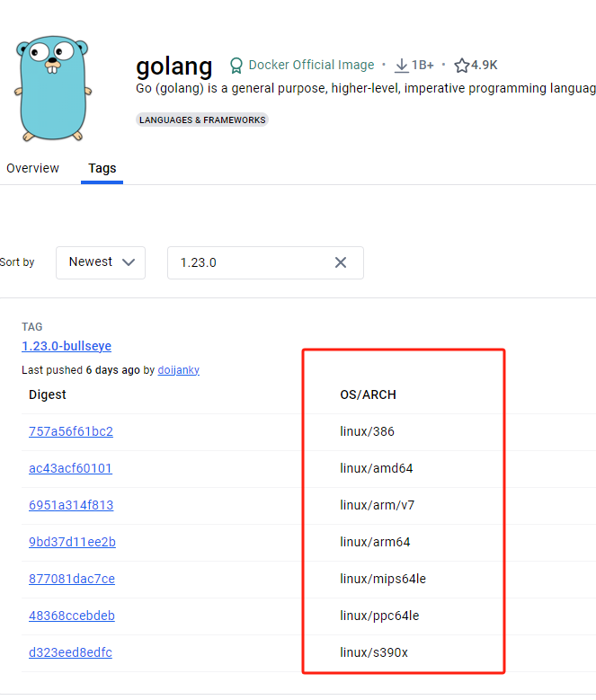Click the star rating icon
The height and width of the screenshot is (700, 596).
point(462,66)
